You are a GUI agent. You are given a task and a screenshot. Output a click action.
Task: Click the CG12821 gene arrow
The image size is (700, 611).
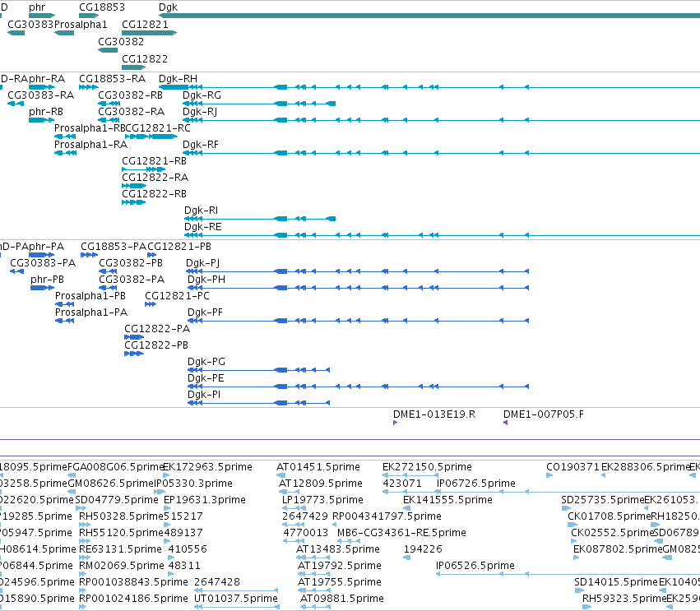click(x=149, y=33)
